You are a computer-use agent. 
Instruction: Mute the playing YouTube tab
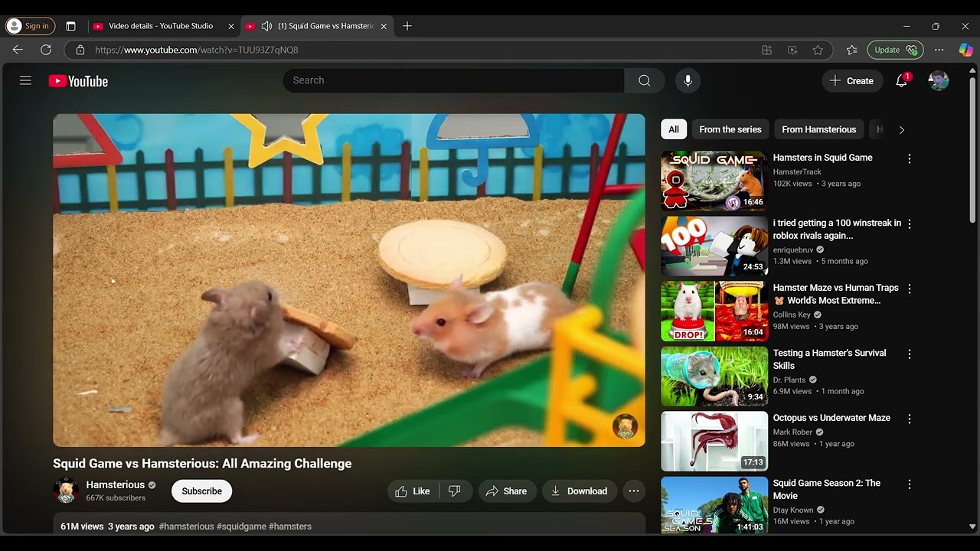tap(266, 26)
